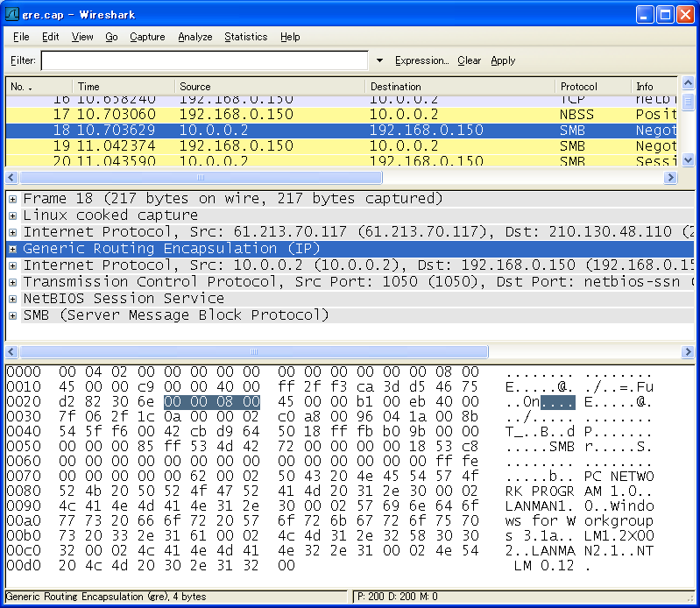Open the Help menu
The image size is (700, 608).
(x=290, y=37)
